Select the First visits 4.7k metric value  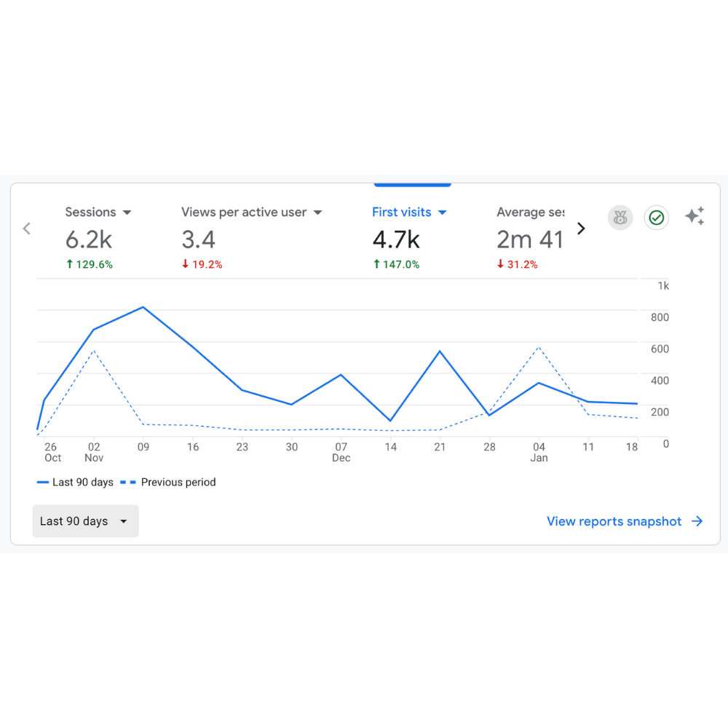point(396,240)
